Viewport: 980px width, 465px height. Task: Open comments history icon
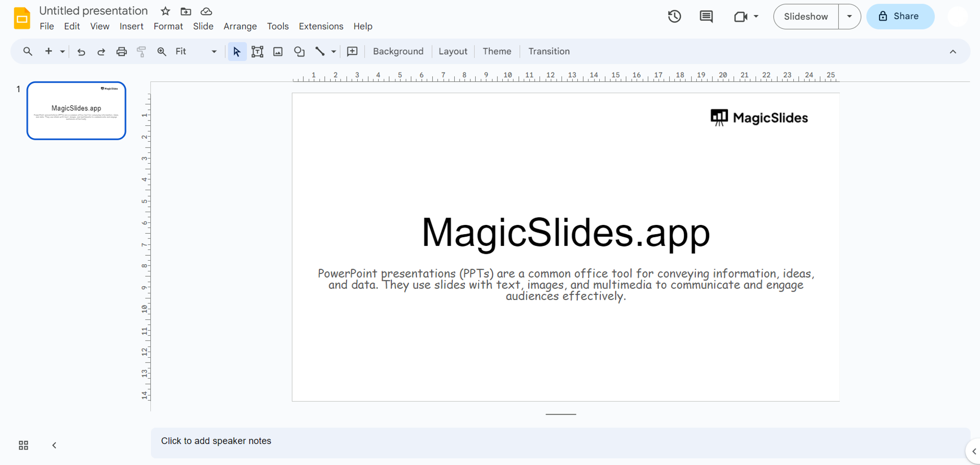click(706, 16)
